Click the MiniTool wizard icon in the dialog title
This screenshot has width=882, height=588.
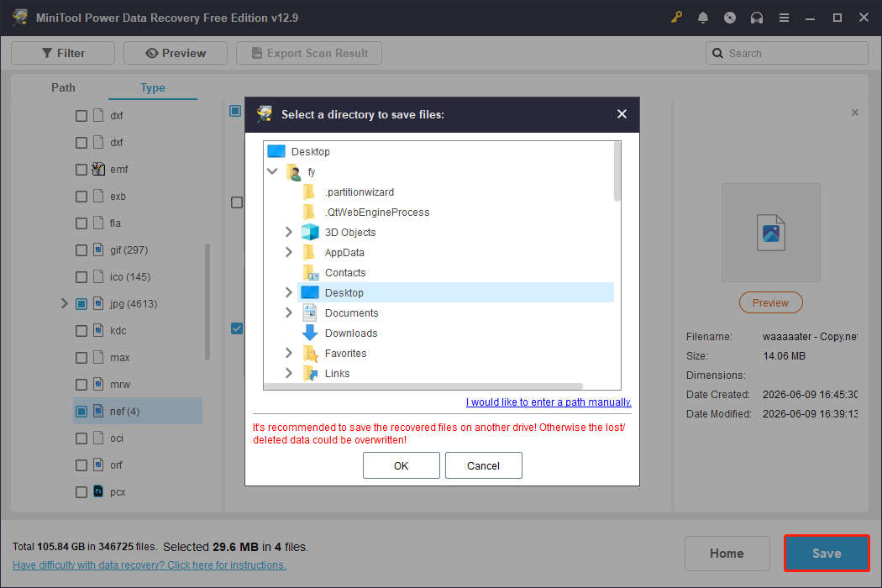265,114
